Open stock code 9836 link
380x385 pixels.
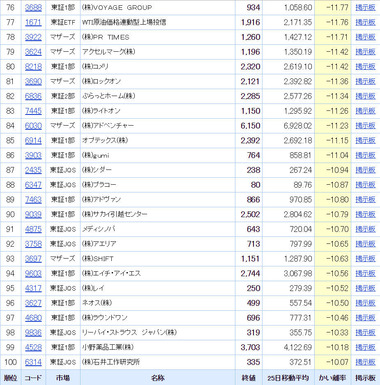pyautogui.click(x=33, y=332)
